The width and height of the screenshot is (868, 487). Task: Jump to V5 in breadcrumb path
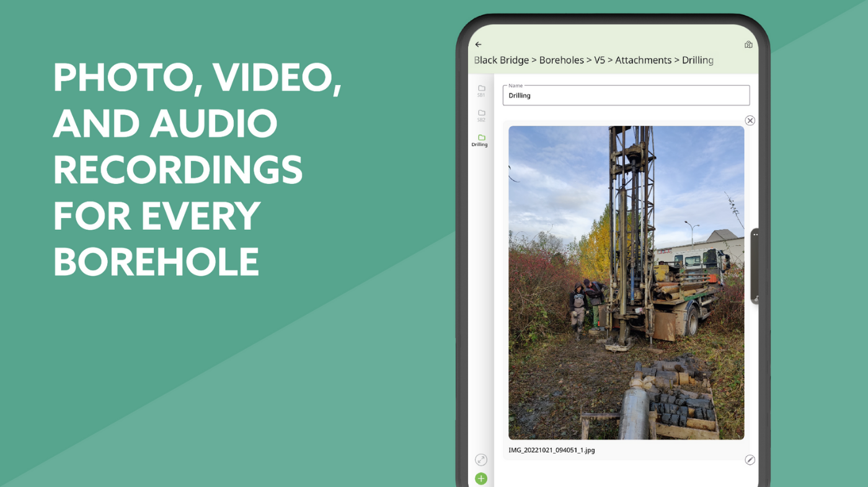click(599, 60)
